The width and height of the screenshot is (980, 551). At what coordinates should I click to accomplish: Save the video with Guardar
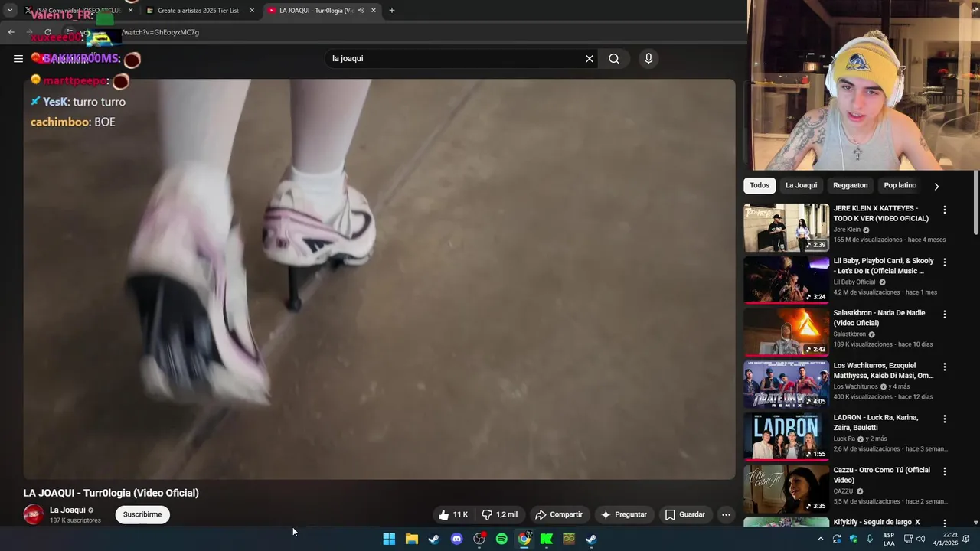coord(685,514)
